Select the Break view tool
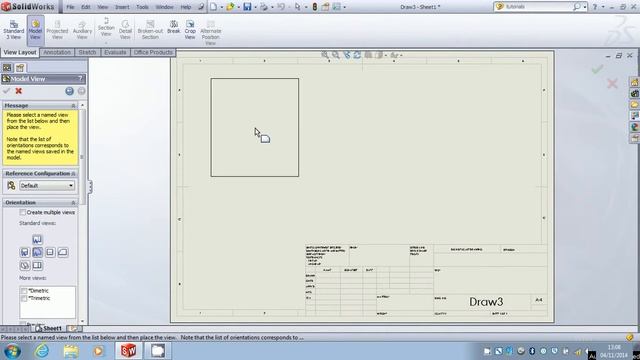The width and height of the screenshot is (640, 360). pyautogui.click(x=173, y=27)
